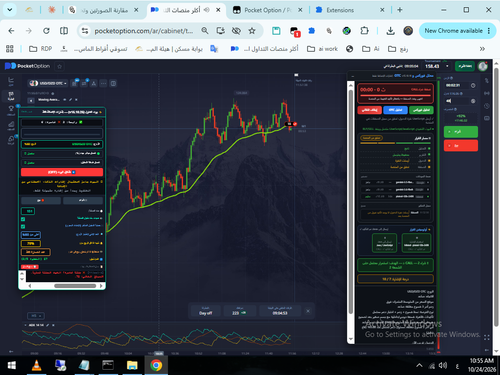Click the green save extension icon
The width and height of the screenshot is (500, 375).
276,31
